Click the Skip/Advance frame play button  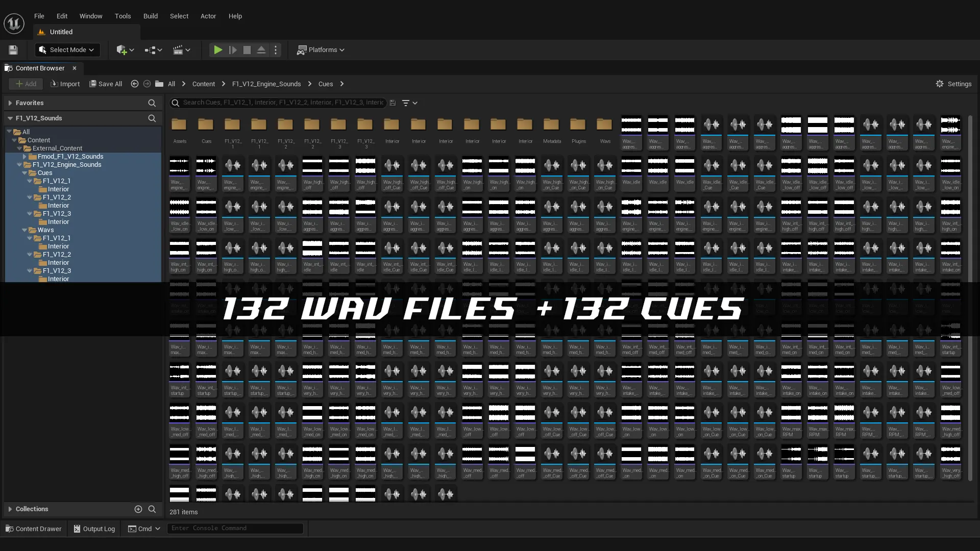[x=233, y=50]
